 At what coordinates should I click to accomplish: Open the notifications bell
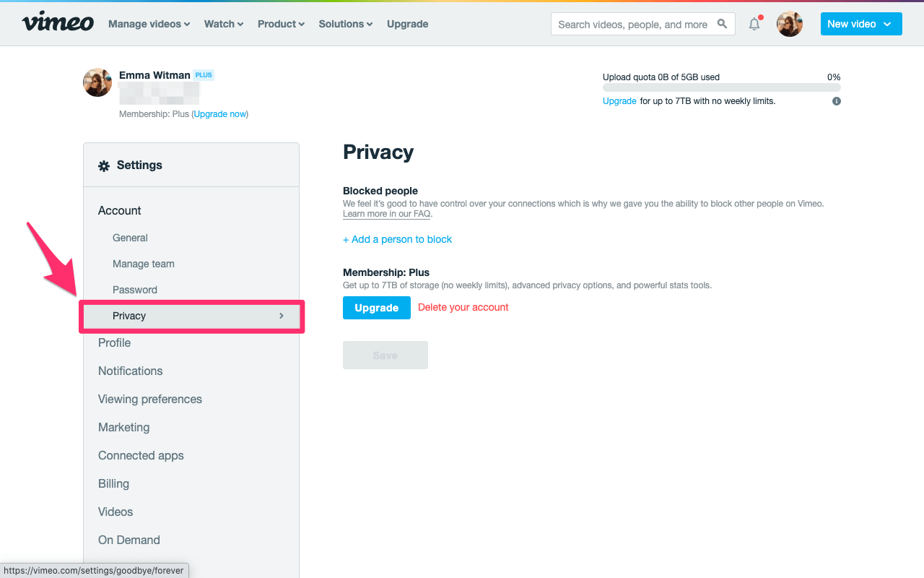(754, 24)
